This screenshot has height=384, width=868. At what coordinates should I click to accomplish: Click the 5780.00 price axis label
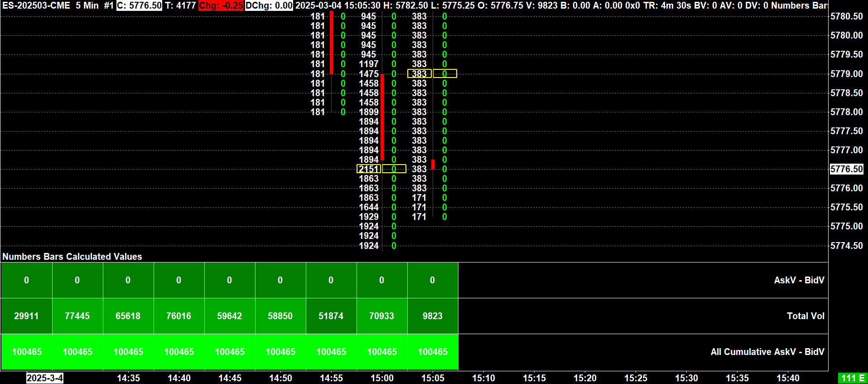(x=846, y=35)
